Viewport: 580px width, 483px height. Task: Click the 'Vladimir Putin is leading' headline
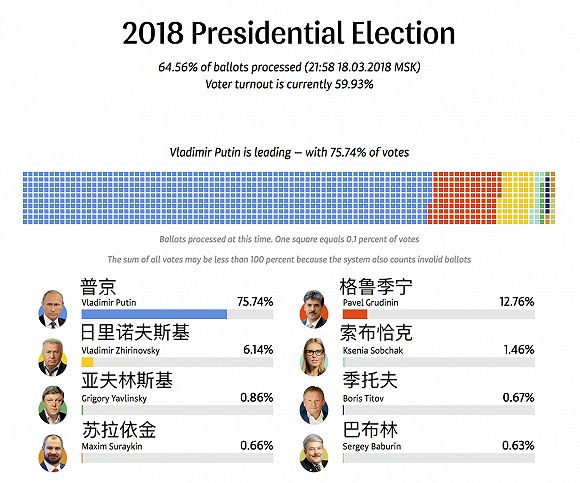pyautogui.click(x=289, y=152)
